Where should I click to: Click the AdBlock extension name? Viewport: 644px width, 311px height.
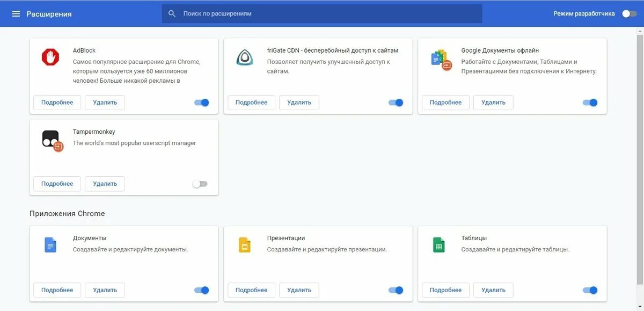84,50
